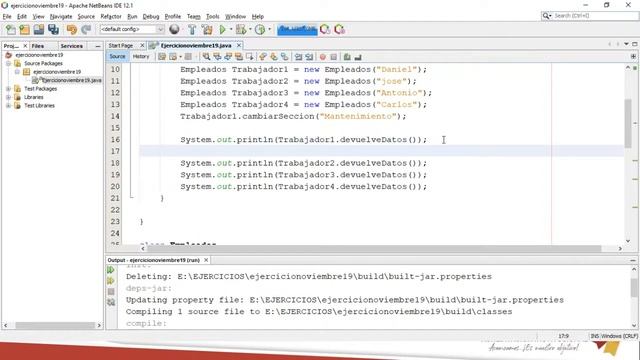Click the Debug Project toolbar icon
The image size is (640, 360).
[240, 29]
